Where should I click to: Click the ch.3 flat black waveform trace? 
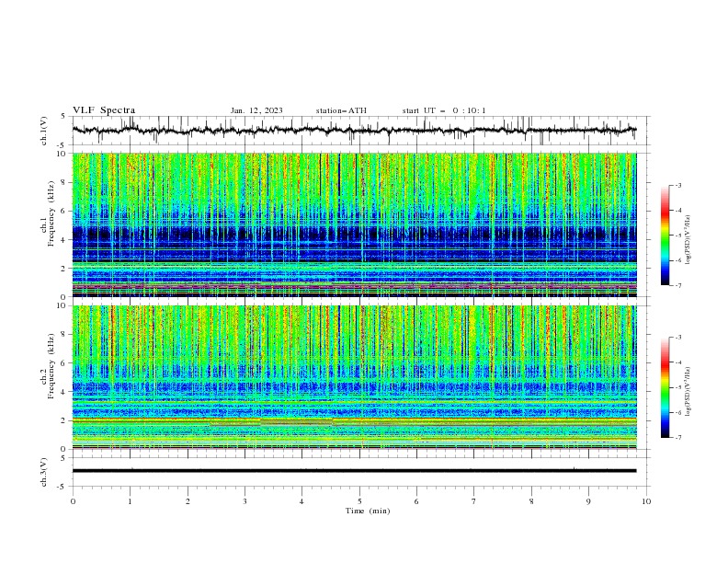(x=355, y=471)
